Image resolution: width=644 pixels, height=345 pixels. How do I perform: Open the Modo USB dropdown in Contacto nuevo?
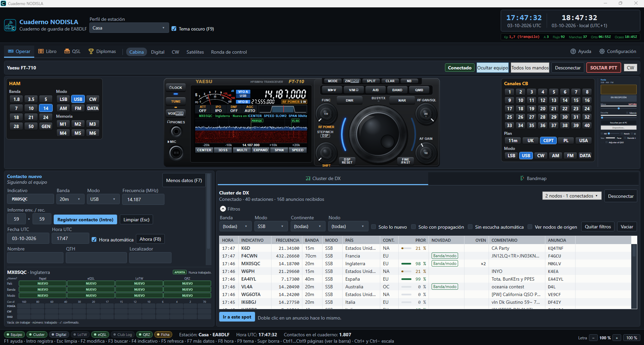pos(103,199)
